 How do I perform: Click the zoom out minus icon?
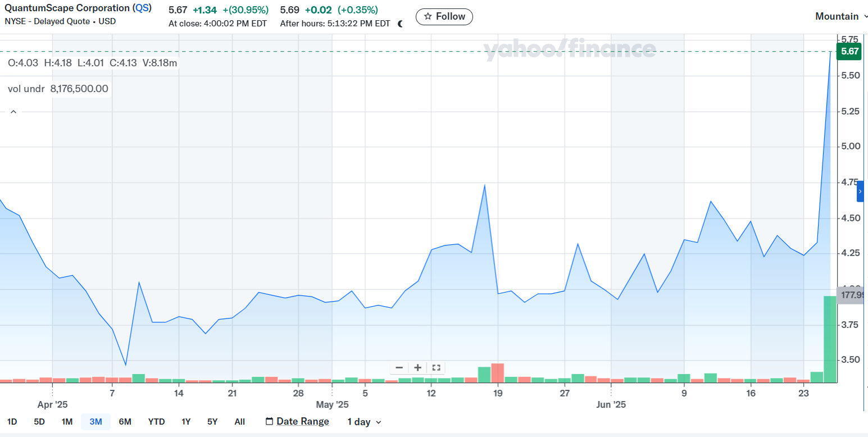pos(399,367)
